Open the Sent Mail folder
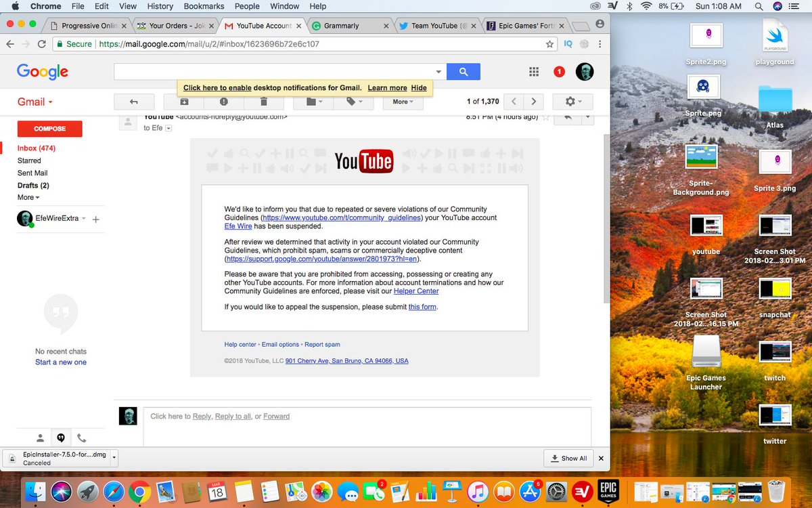The width and height of the screenshot is (812, 508). [x=32, y=173]
